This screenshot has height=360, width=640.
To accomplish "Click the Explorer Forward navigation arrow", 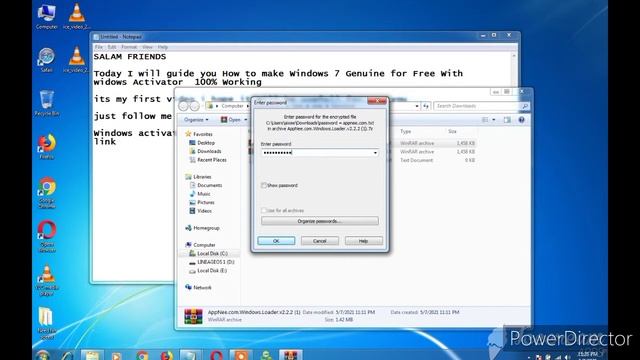I will click(195, 106).
